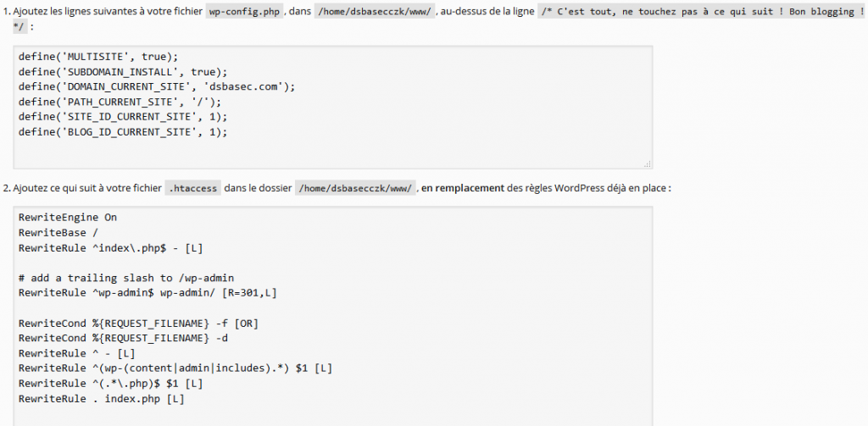
Task: Click the SUBDOMAIN_INSTALL define line
Action: pyautogui.click(x=123, y=71)
